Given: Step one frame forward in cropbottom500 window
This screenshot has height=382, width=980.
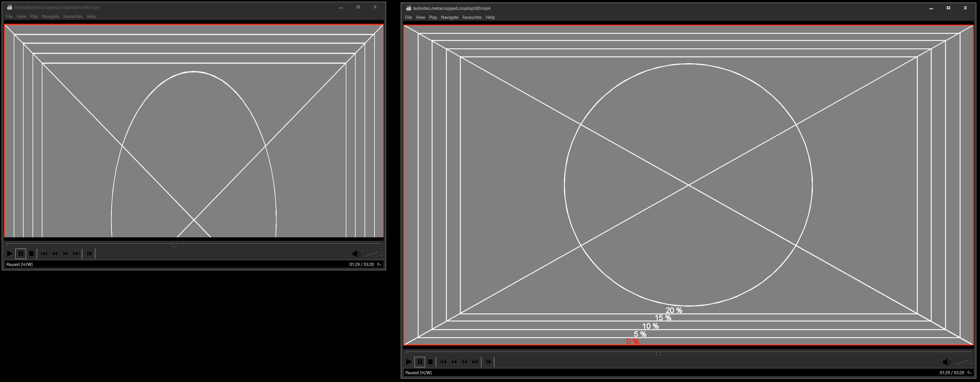Looking at the screenshot, I should point(89,254).
